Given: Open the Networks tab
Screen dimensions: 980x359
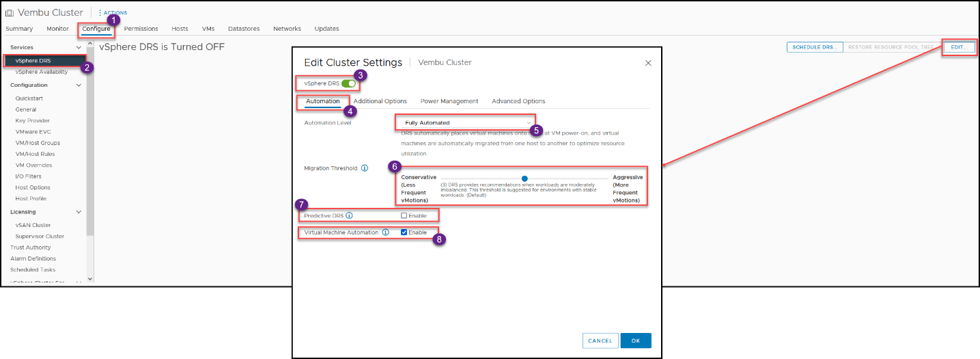Looking at the screenshot, I should [x=287, y=29].
